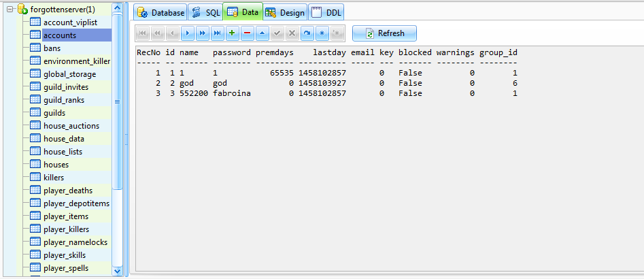This screenshot has width=644, height=279.
Task: Open the bans table
Action: (x=52, y=48)
